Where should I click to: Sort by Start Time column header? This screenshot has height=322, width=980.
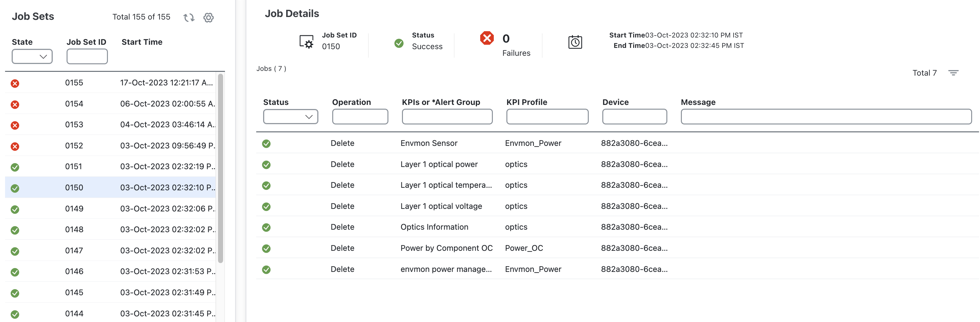(142, 42)
